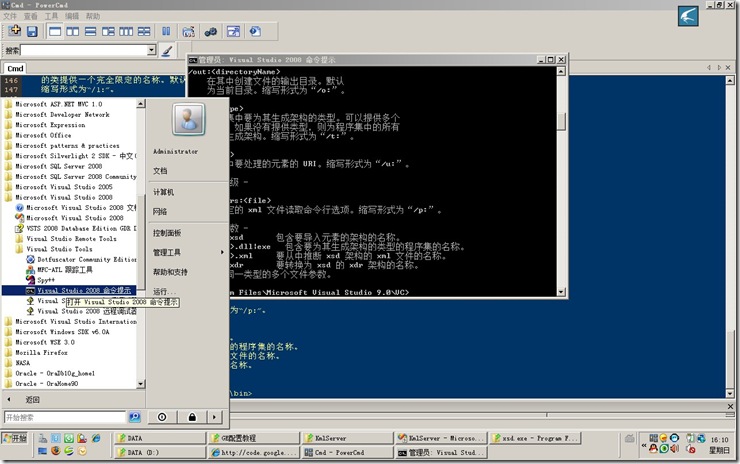Click the help document icon in toolbar
740x464 pixels.
click(x=255, y=32)
